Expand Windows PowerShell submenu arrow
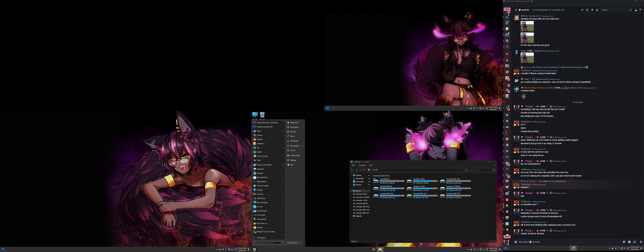This screenshot has width=644, height=252. coord(283,165)
